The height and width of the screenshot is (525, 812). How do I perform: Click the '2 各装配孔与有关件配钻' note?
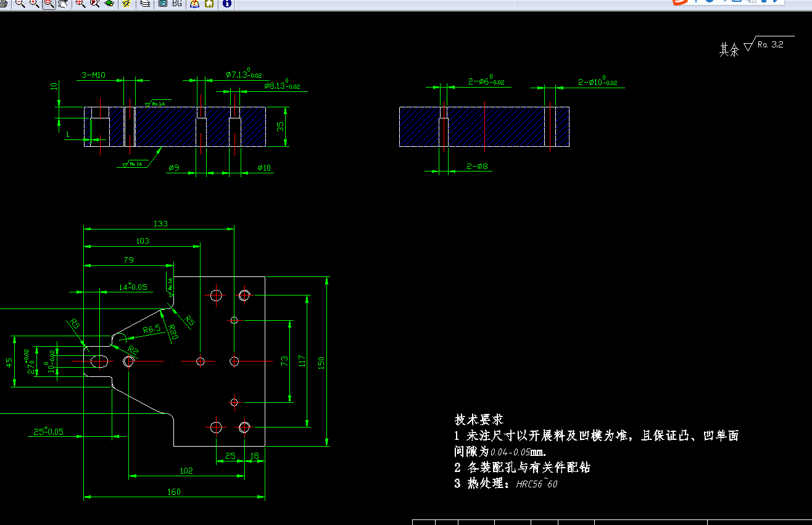522,467
